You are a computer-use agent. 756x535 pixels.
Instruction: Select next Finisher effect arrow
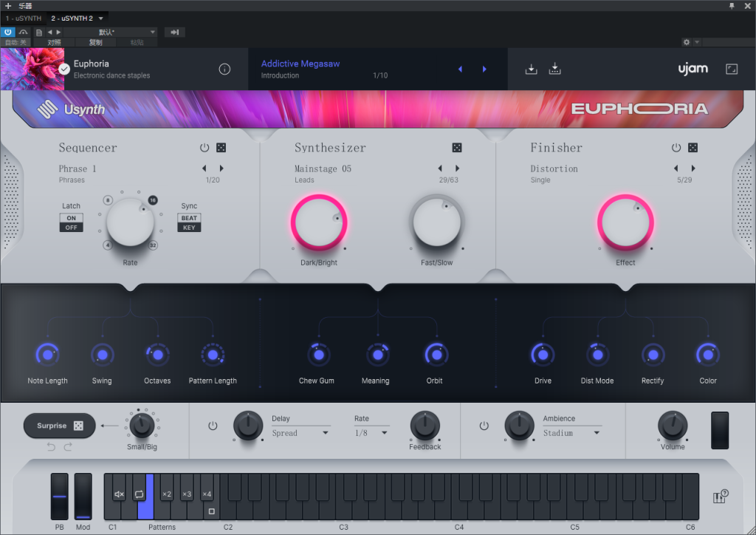point(693,168)
